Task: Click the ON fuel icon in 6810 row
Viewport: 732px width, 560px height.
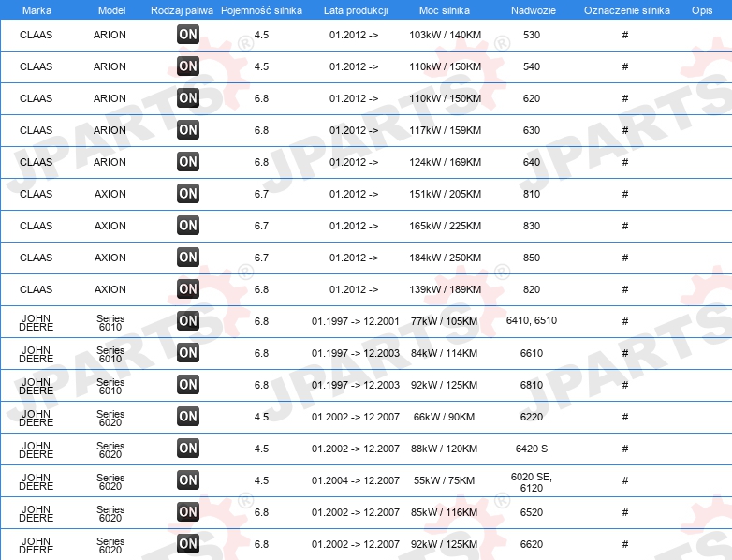Action: [x=188, y=384]
